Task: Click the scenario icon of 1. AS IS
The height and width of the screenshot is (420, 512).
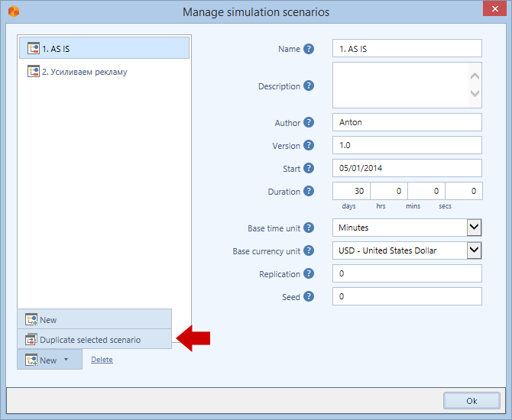Action: (34, 48)
